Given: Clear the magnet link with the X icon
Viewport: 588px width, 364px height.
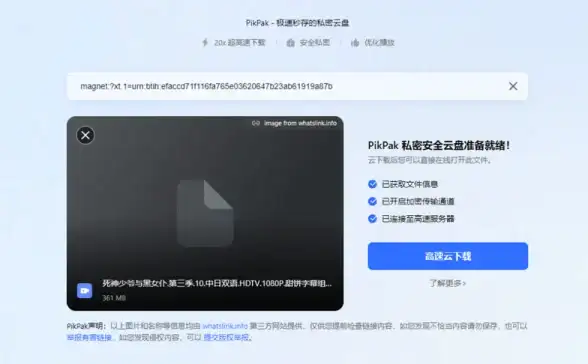Looking at the screenshot, I should tap(513, 86).
